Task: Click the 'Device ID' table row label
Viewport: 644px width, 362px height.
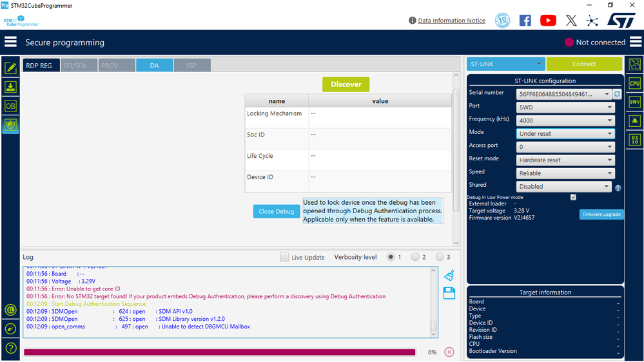Action: pos(260,177)
